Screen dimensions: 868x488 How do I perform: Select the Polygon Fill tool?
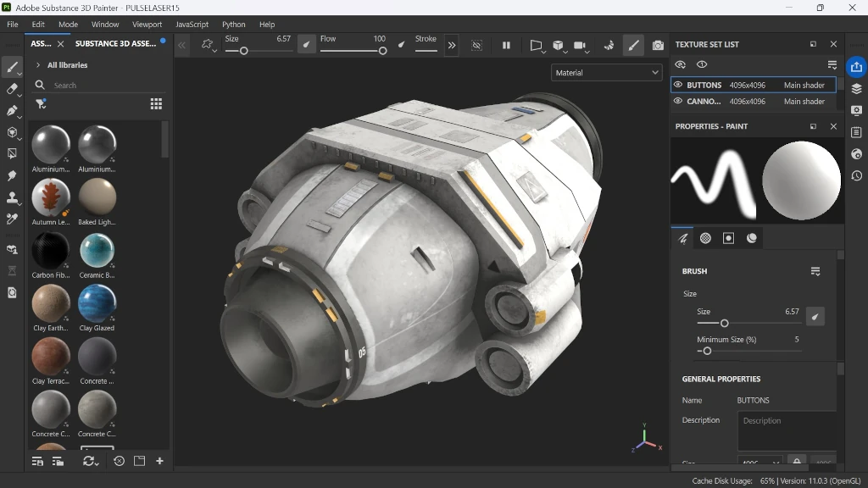pos(12,153)
